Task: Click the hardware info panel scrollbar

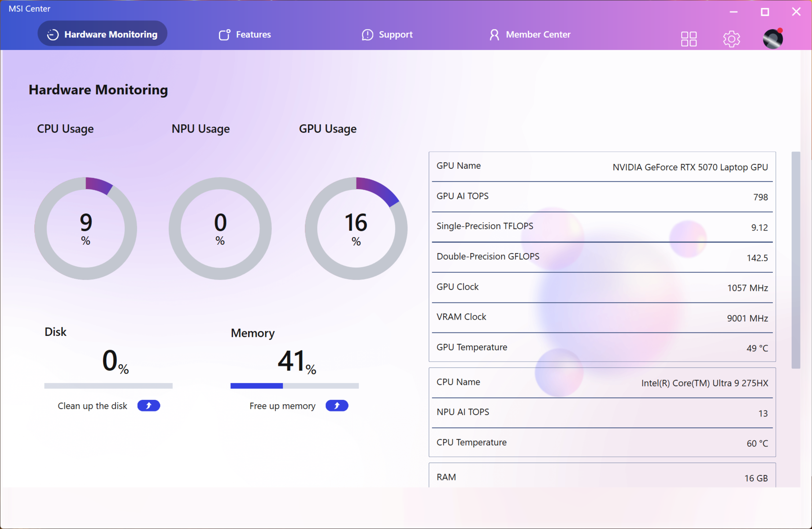Action: click(796, 260)
